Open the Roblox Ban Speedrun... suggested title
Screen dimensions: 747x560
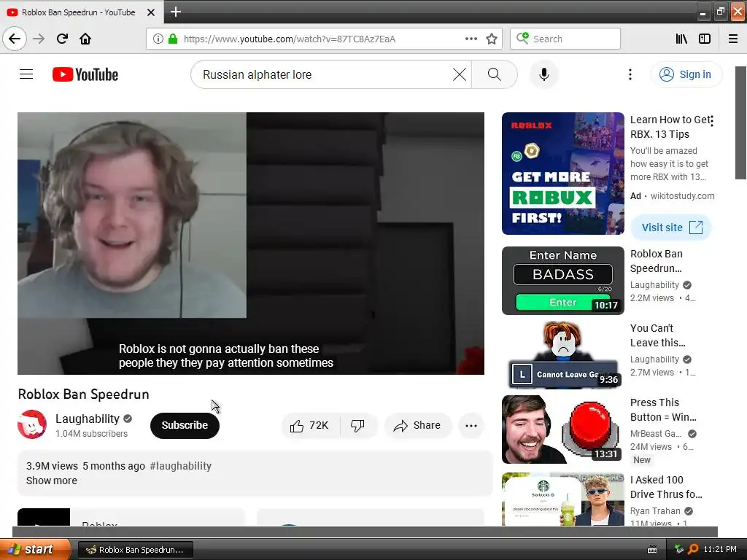point(656,261)
